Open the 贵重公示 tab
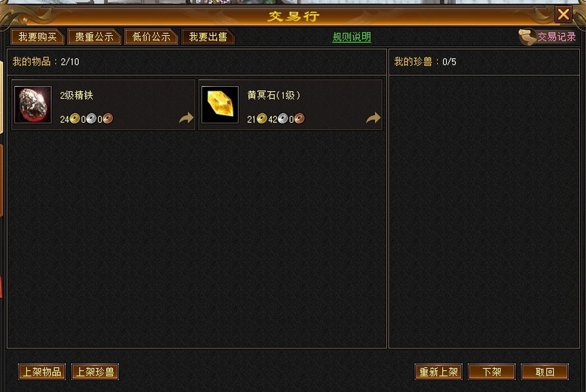The width and height of the screenshot is (586, 392). pyautogui.click(x=94, y=37)
